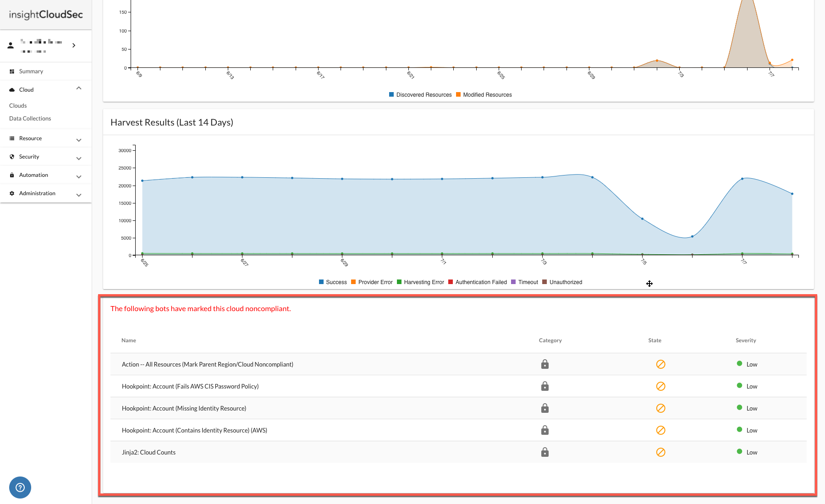The width and height of the screenshot is (825, 504).
Task: Click the user profile avatar icon
Action: point(11,45)
